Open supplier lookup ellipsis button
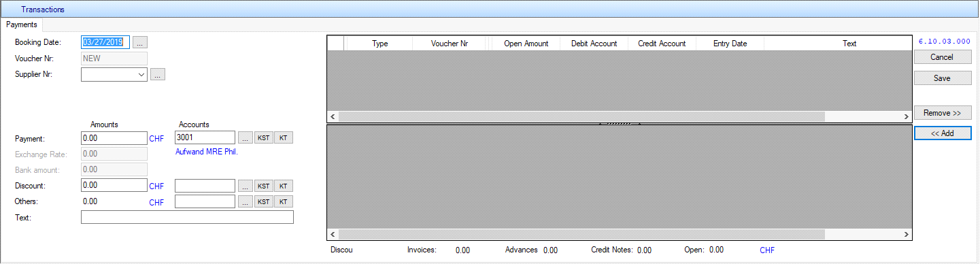This screenshot has width=980, height=264. (x=158, y=75)
